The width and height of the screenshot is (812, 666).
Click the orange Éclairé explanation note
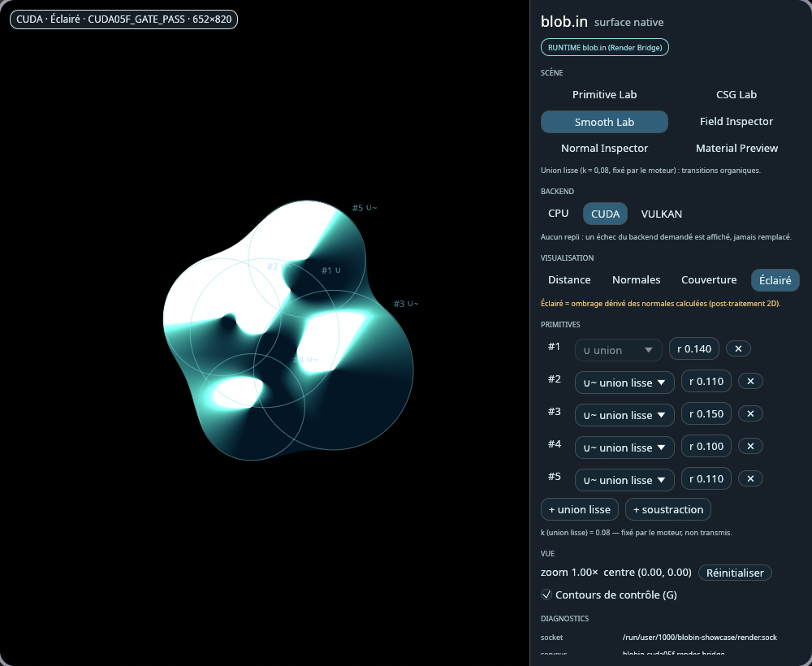tap(660, 304)
